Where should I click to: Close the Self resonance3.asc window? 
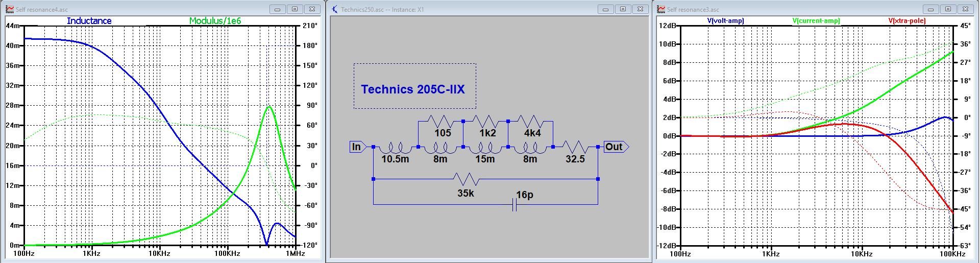pos(965,9)
